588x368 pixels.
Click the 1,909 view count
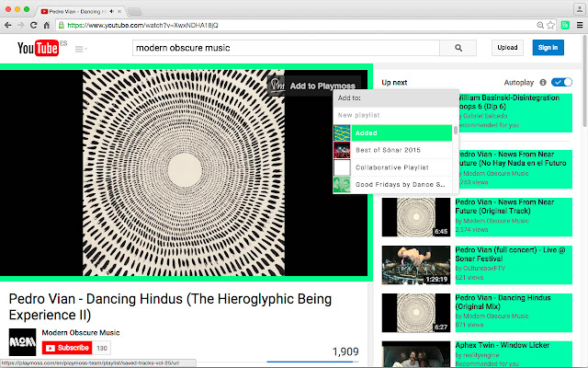(x=345, y=351)
